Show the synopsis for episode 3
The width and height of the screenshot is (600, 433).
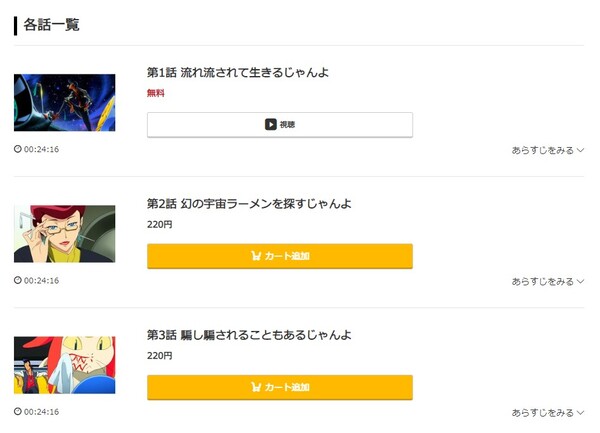(547, 412)
